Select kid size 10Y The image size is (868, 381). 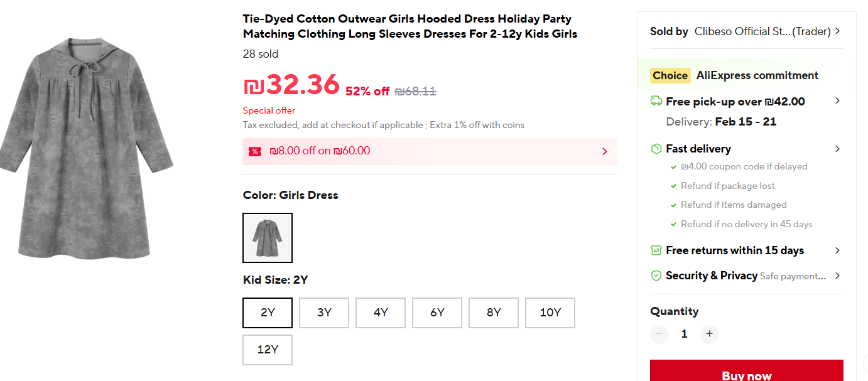[x=550, y=313]
